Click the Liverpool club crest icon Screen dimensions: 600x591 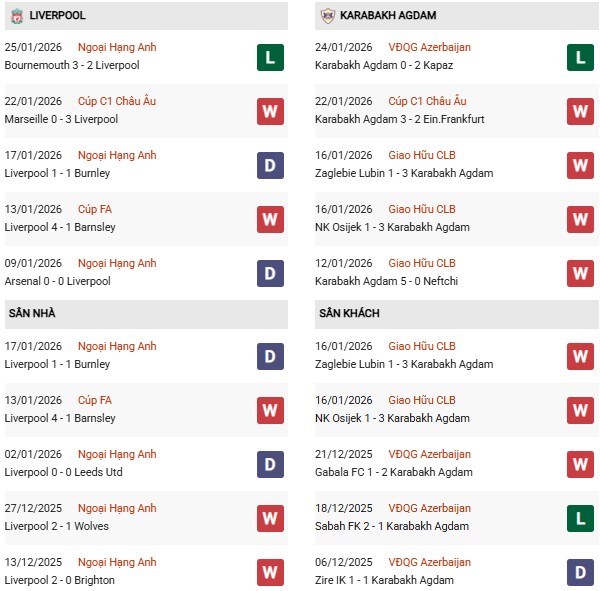(15, 16)
